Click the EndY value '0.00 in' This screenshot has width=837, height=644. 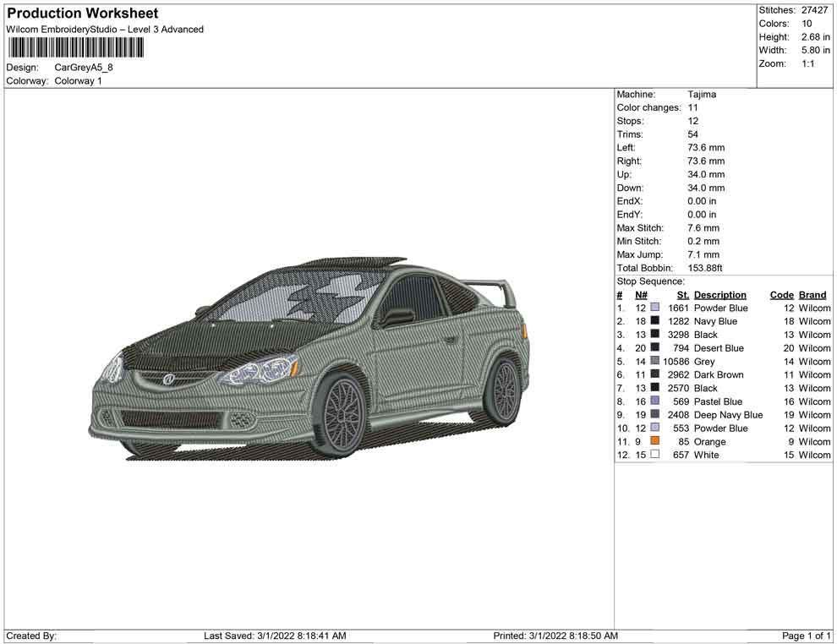tap(702, 215)
